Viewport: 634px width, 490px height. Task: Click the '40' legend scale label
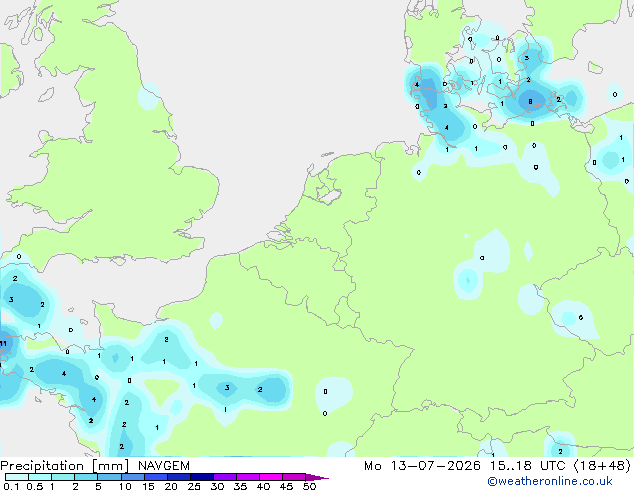pyautogui.click(x=263, y=486)
